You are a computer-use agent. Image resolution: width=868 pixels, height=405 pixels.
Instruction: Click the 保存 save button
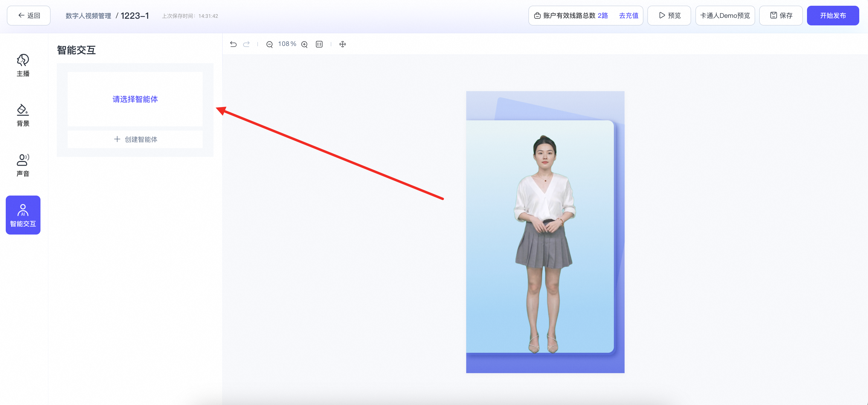click(781, 15)
